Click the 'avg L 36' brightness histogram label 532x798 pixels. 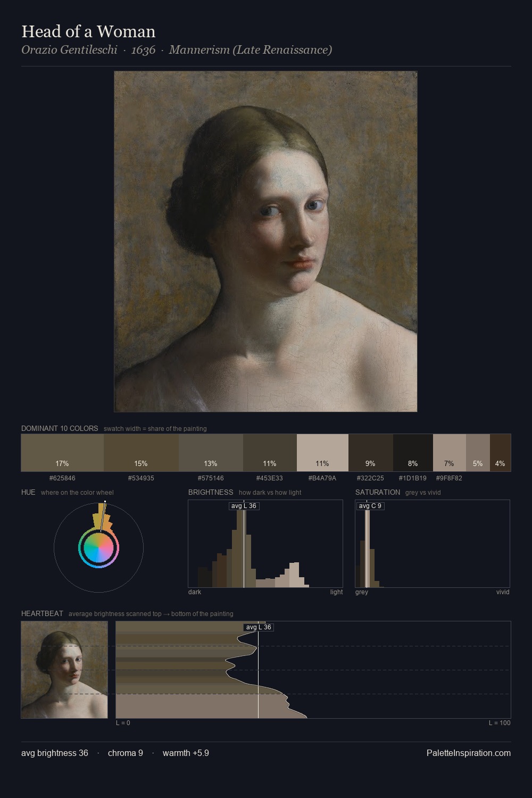coord(244,506)
